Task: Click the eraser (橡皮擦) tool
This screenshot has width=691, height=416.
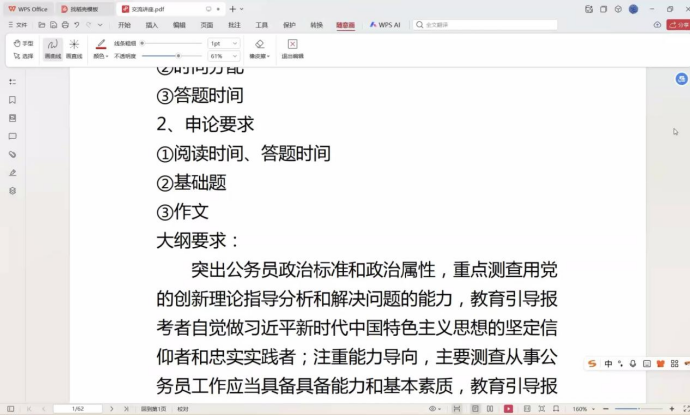Action: click(x=259, y=47)
